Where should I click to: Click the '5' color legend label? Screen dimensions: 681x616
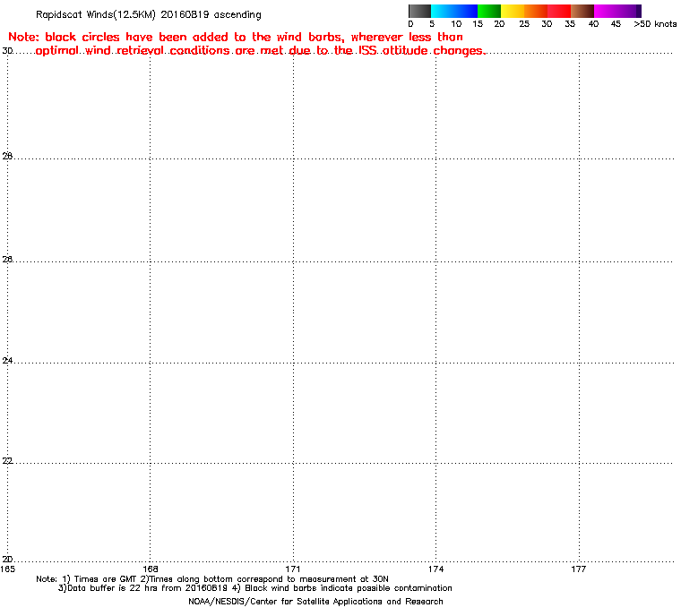tap(432, 24)
